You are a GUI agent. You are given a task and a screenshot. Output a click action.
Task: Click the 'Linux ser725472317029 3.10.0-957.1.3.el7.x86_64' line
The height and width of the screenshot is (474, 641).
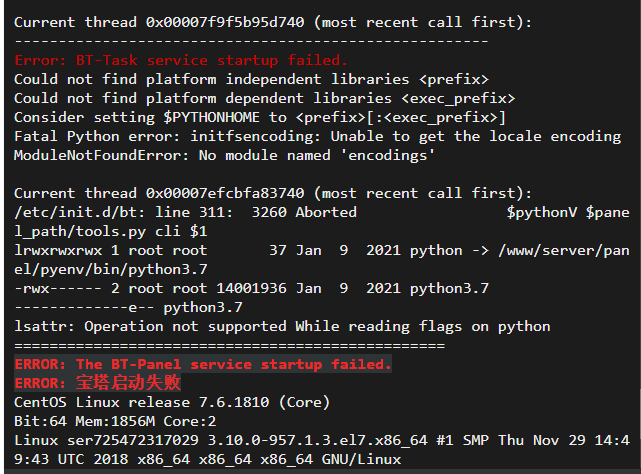[x=321, y=440]
